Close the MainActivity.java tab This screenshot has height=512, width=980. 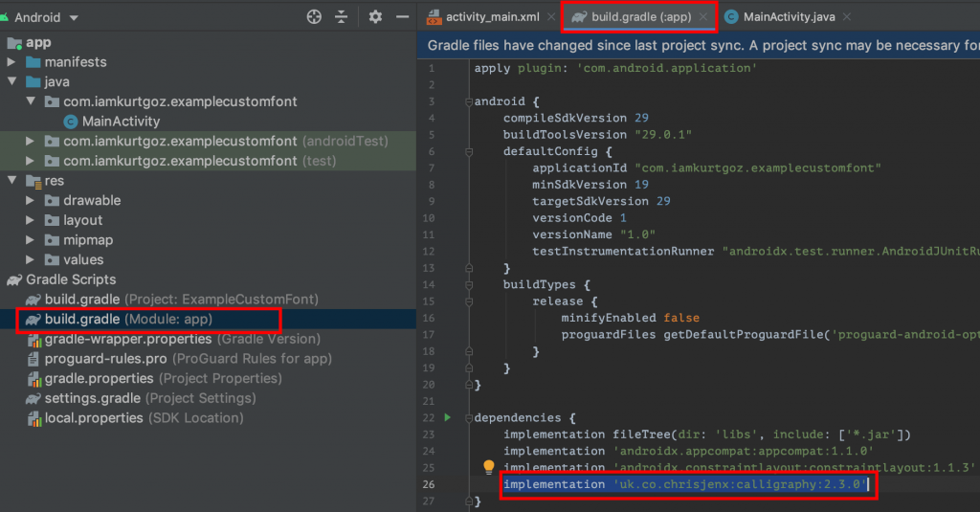[x=847, y=17]
